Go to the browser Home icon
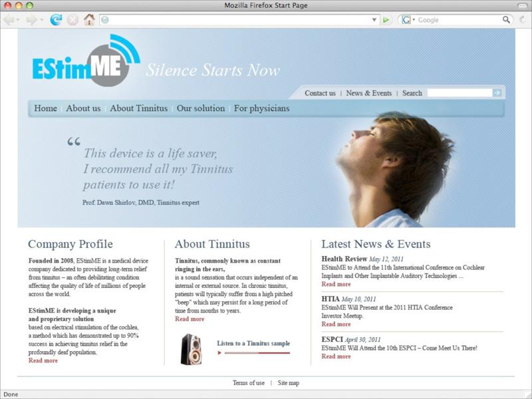This screenshot has width=532, height=399. (x=89, y=20)
